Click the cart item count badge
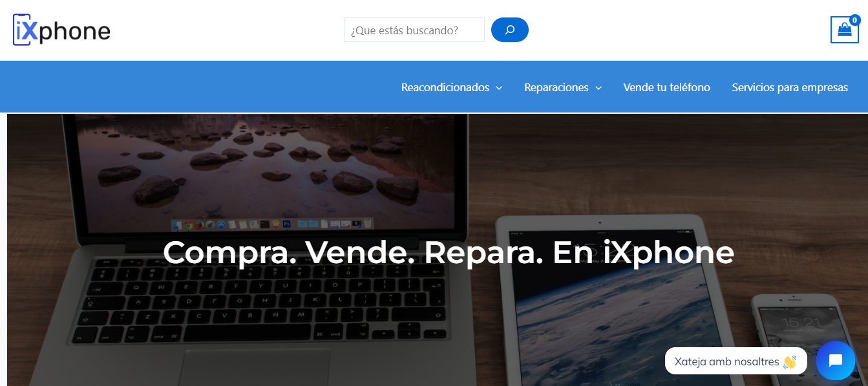The height and width of the screenshot is (386, 868). [x=855, y=20]
